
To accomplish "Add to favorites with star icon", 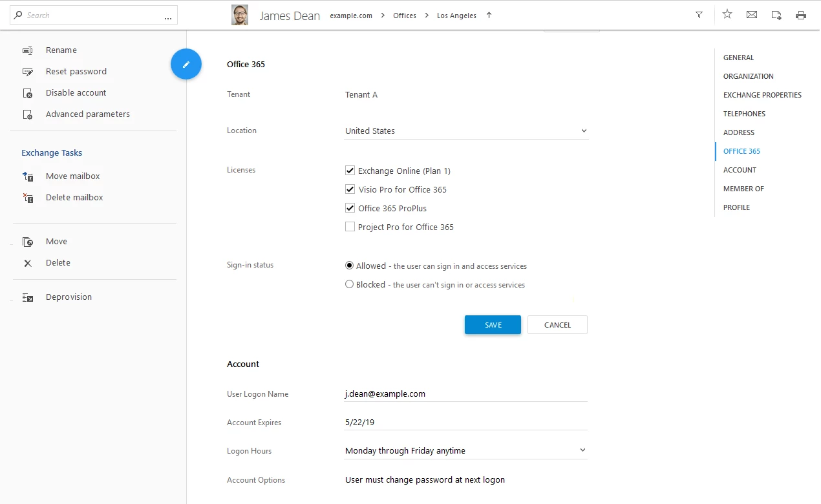I will click(727, 14).
